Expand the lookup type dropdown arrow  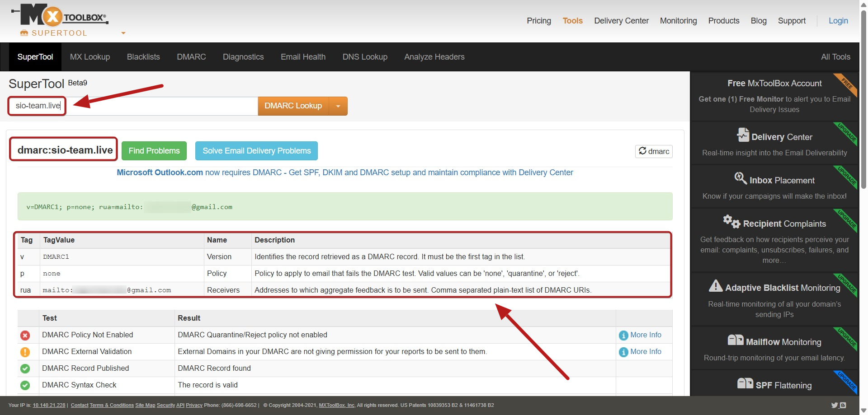(x=338, y=106)
